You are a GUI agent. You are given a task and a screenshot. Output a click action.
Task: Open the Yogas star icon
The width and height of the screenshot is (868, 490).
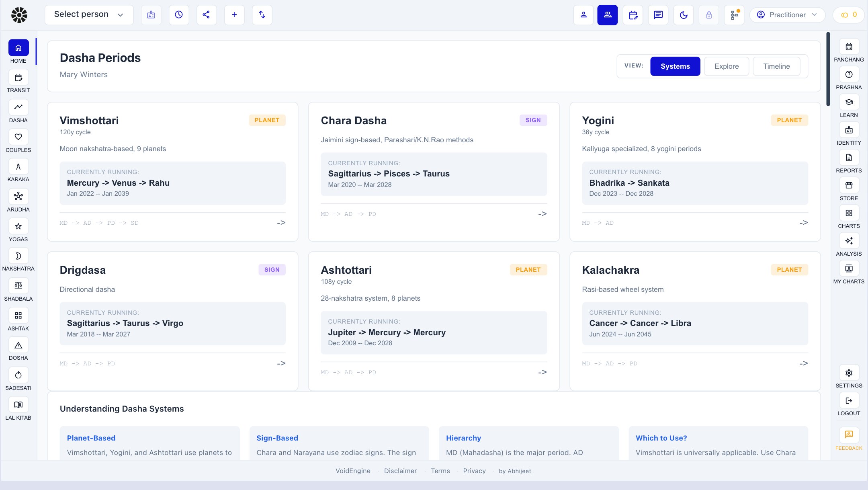tap(18, 226)
